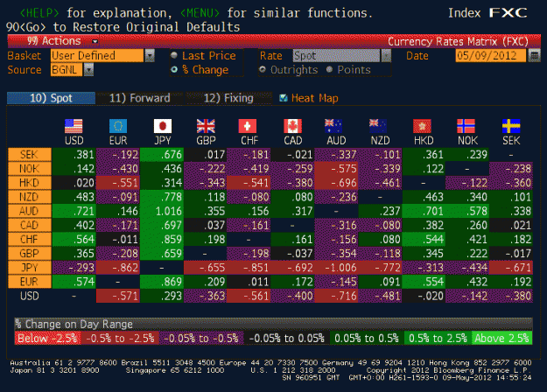Image resolution: width=547 pixels, height=392 pixels.
Task: Click the 0.5% to 2.5% legend swatch
Action: coord(438,338)
